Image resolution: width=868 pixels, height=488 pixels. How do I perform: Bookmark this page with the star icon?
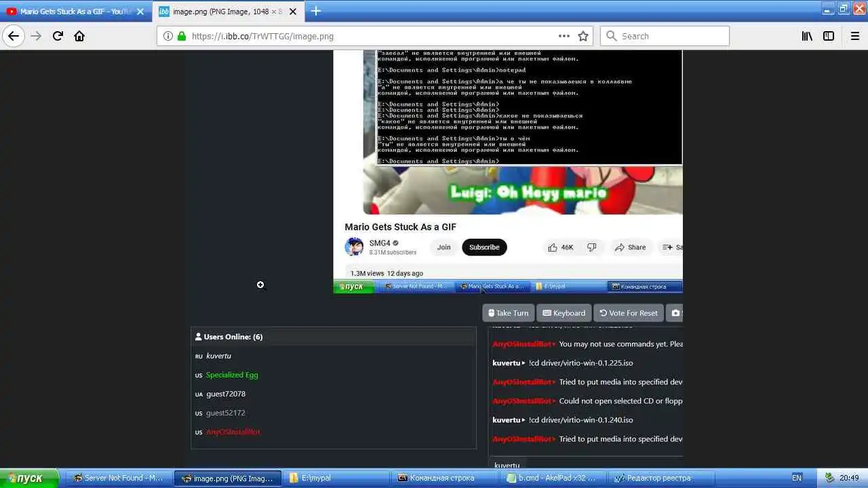click(x=583, y=36)
